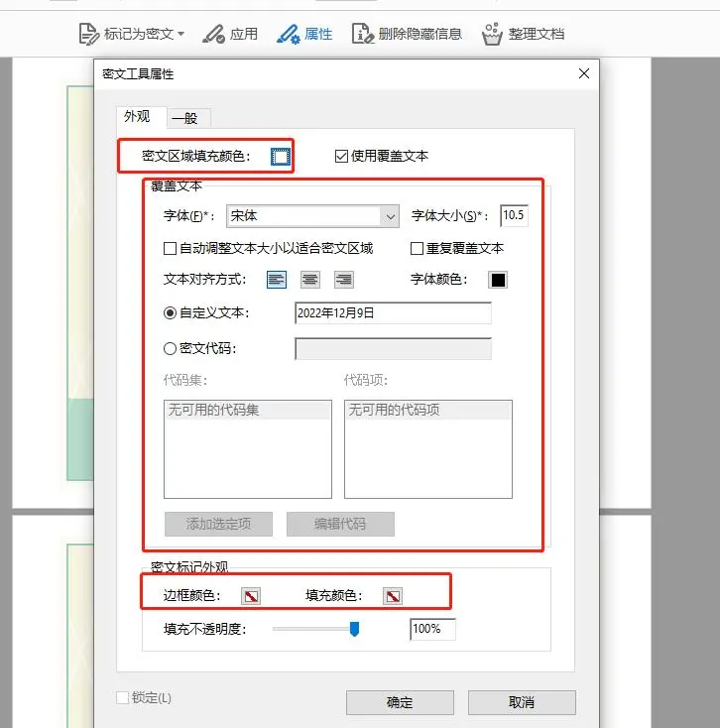This screenshot has height=728, width=720.
Task: Open the 字体 dropdown showing 宋体
Action: pyautogui.click(x=312, y=216)
